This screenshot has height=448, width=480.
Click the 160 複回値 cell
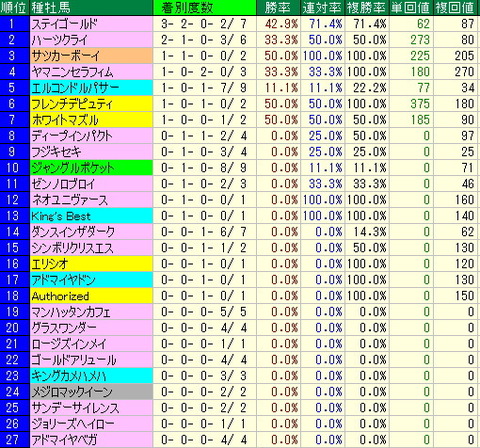[455, 200]
